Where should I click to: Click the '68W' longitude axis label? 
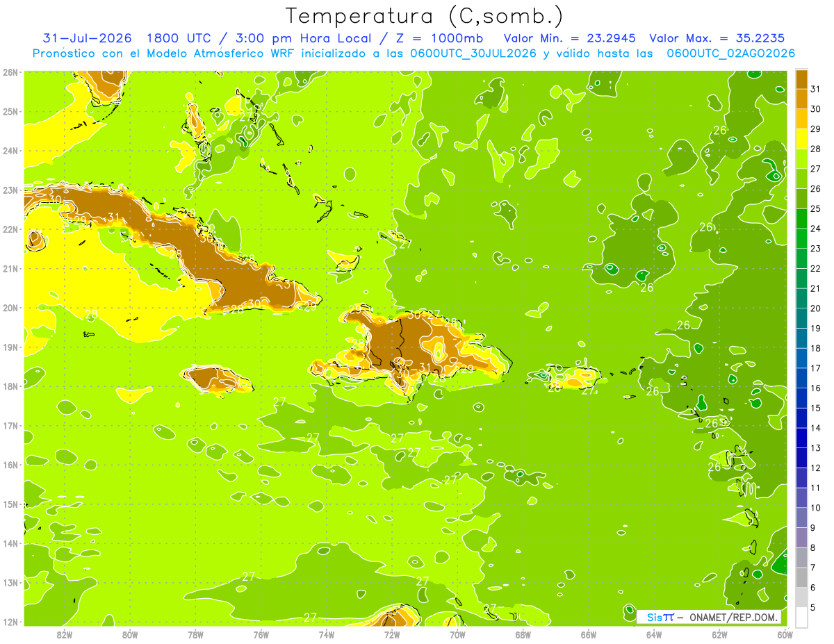(x=523, y=634)
